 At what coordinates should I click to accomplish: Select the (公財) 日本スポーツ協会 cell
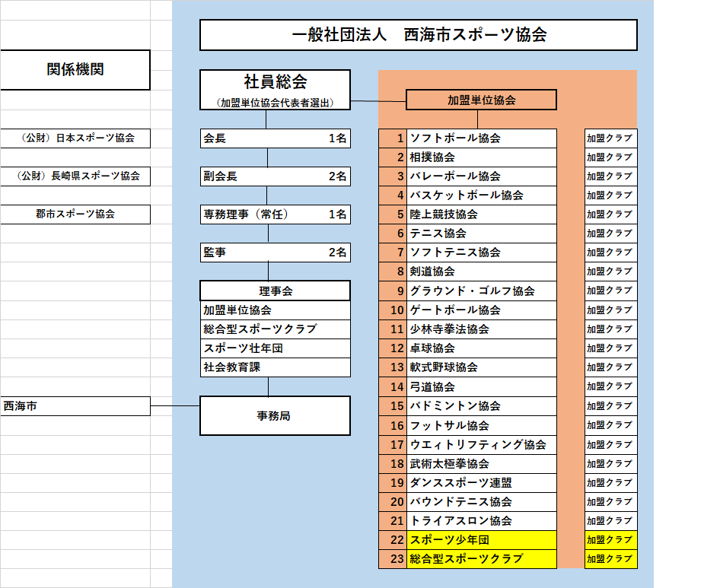(x=75, y=138)
